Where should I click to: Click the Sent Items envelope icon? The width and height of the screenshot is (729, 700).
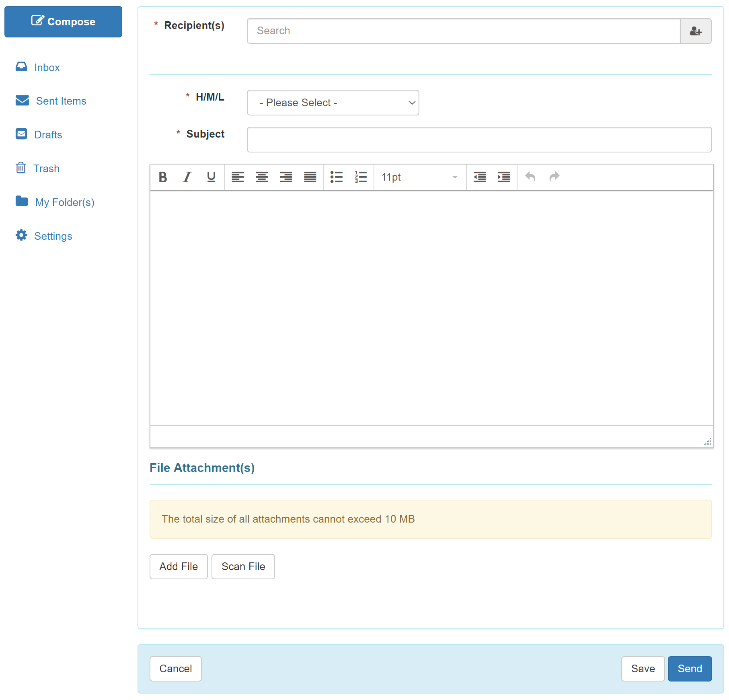(22, 100)
